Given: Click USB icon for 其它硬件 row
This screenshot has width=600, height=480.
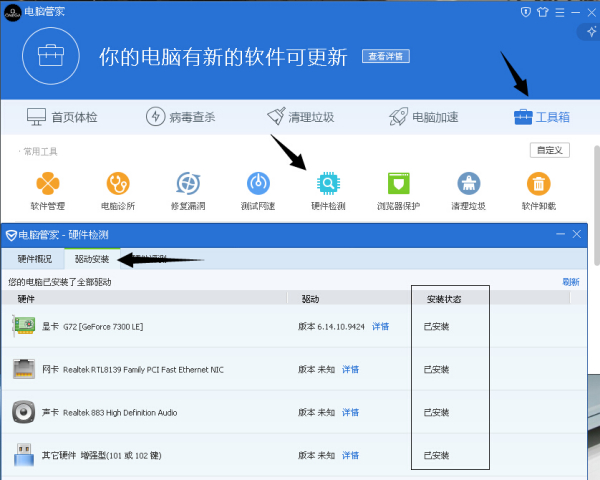Looking at the screenshot, I should tap(24, 455).
